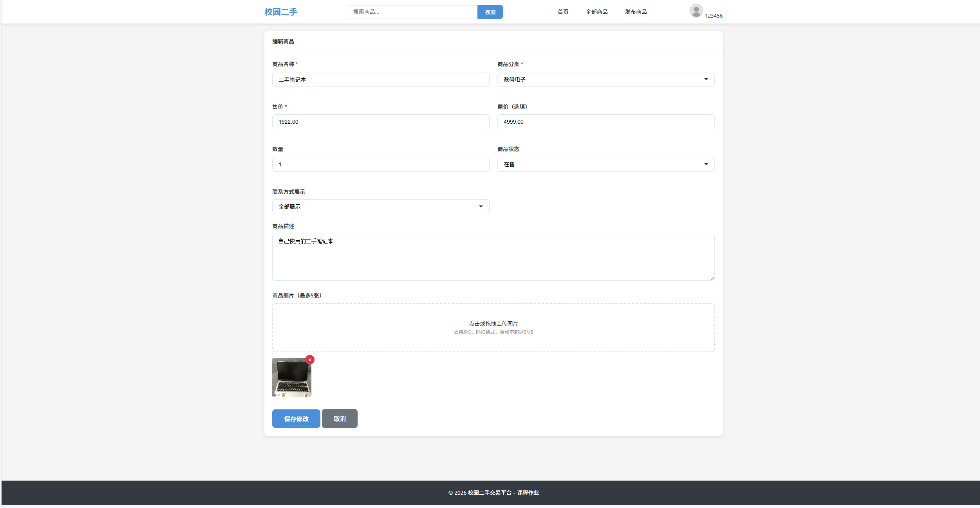Click the 搜索 search button
Viewport: 980px width, 508px height.
pos(490,12)
